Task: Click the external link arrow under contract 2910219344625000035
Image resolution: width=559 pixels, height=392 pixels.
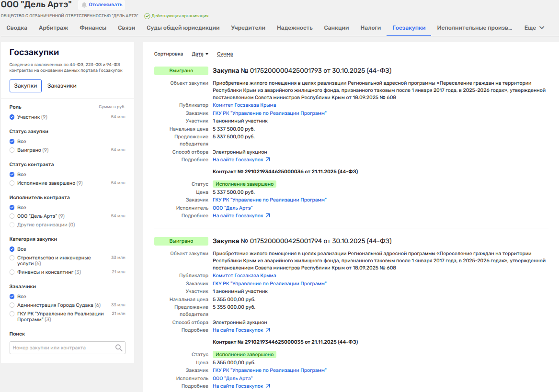Action: point(268,386)
